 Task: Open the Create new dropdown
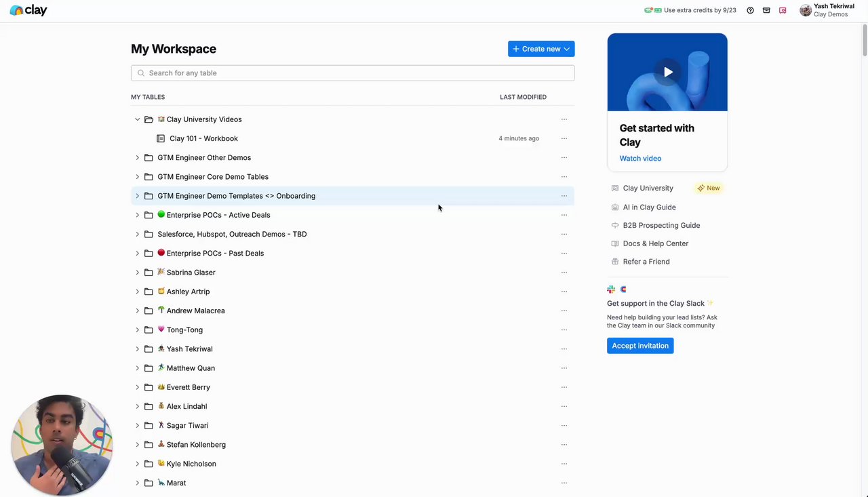tap(541, 49)
